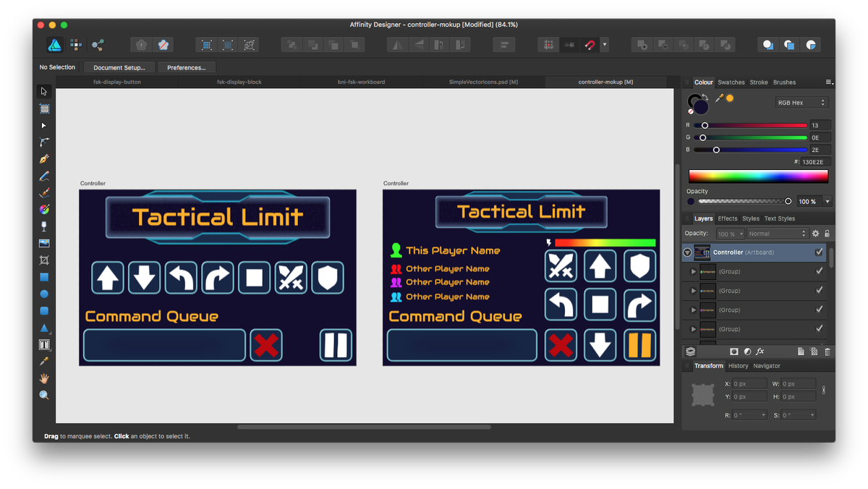Screen dimensions: 868x489
Task: Click the red channel R slider
Action: tap(750, 125)
